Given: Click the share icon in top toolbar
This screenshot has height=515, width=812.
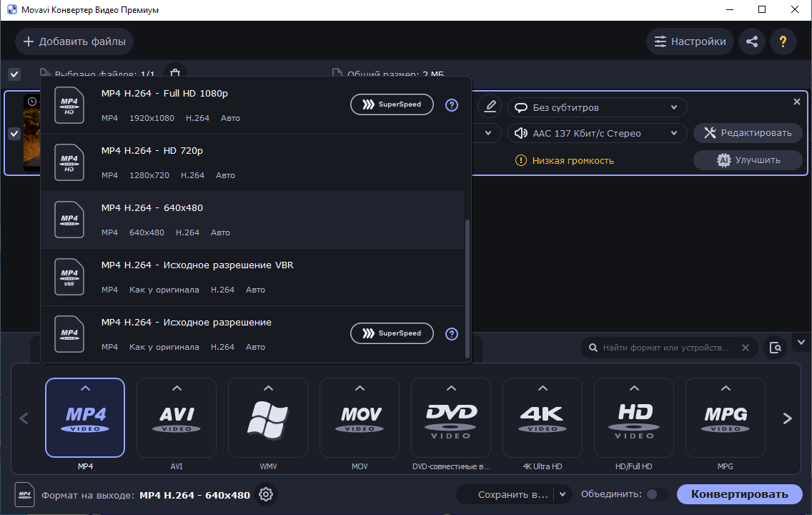Looking at the screenshot, I should [751, 41].
